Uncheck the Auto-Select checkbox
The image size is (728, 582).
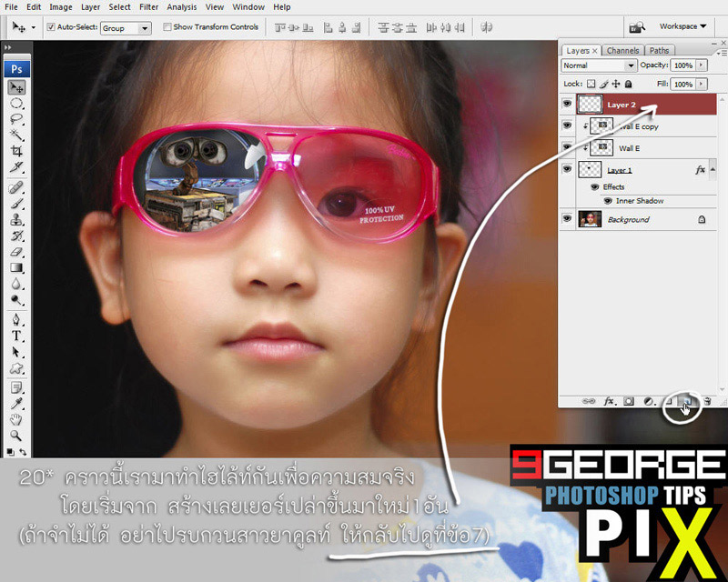pos(51,27)
